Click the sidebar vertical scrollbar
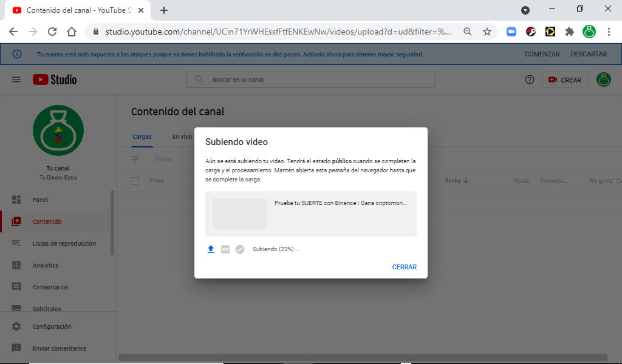Screen dimensions: 622x364 [x=112, y=223]
